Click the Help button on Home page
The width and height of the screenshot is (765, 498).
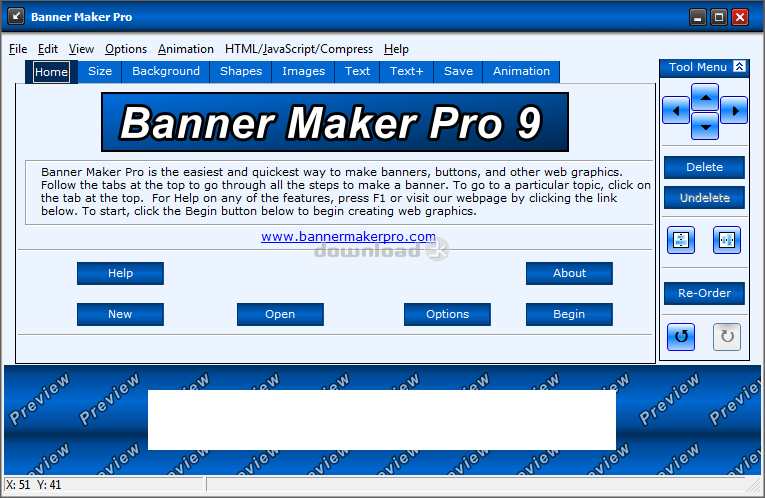point(121,273)
